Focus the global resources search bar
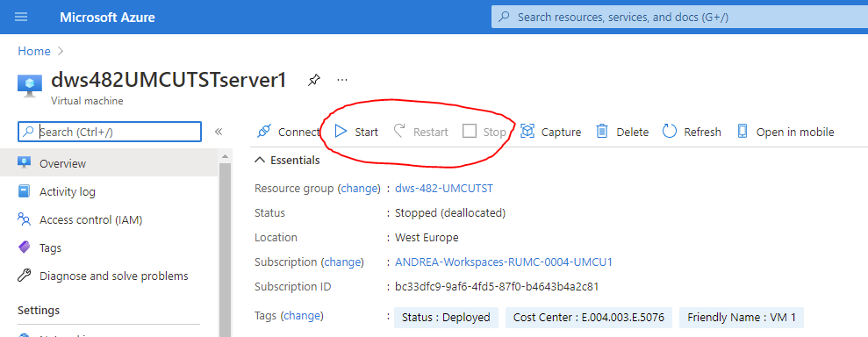868x337 pixels. (680, 18)
